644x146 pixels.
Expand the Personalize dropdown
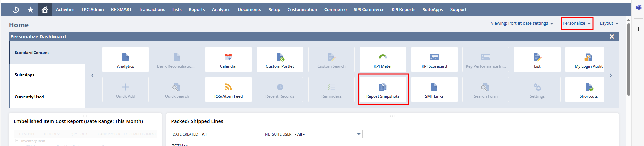click(x=576, y=23)
